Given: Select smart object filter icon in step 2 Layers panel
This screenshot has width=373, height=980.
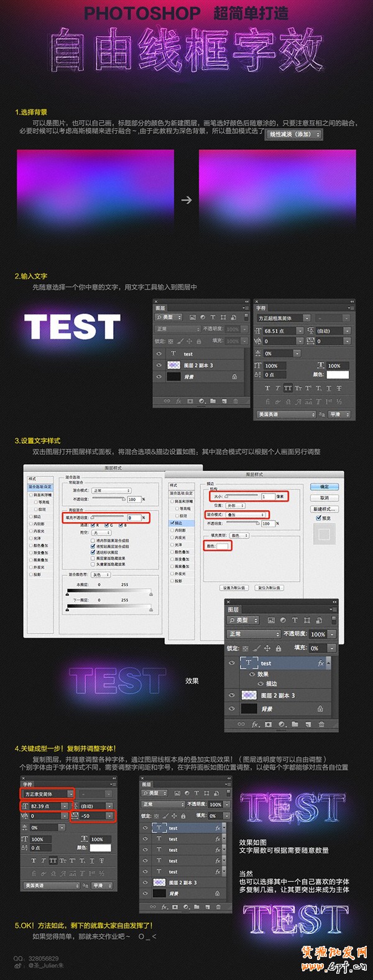Looking at the screenshot, I should click(x=234, y=317).
